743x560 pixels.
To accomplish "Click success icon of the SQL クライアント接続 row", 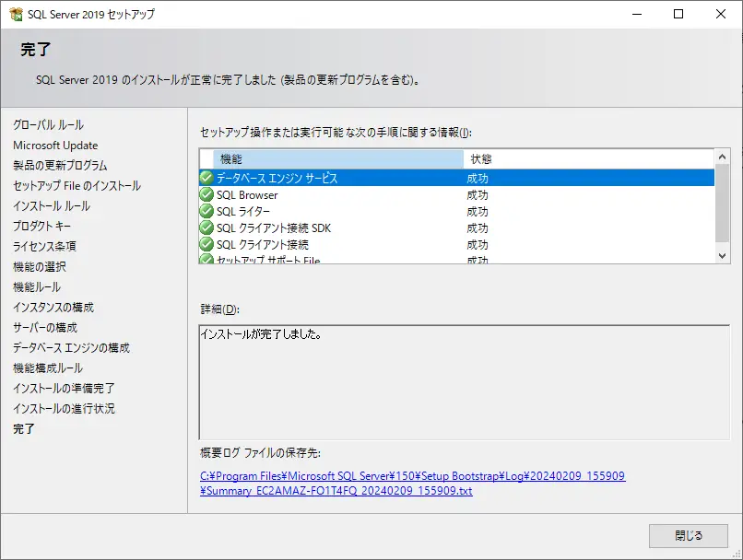I will (206, 244).
